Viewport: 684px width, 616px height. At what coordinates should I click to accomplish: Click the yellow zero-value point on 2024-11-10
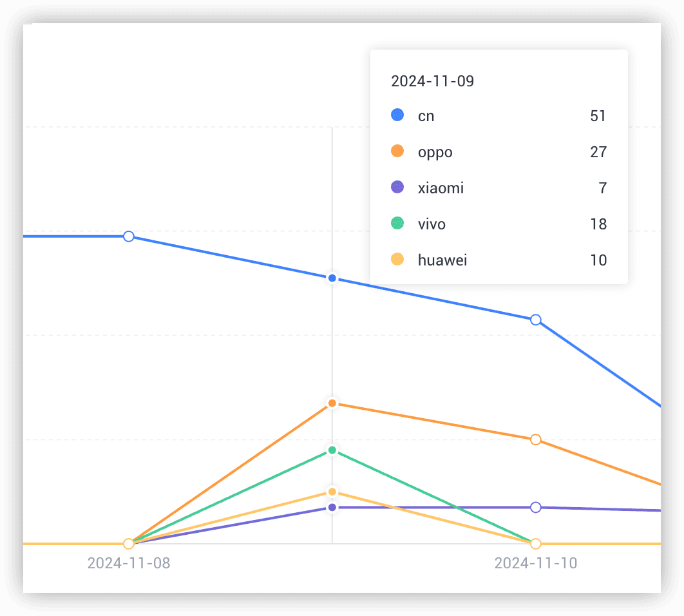click(x=536, y=544)
